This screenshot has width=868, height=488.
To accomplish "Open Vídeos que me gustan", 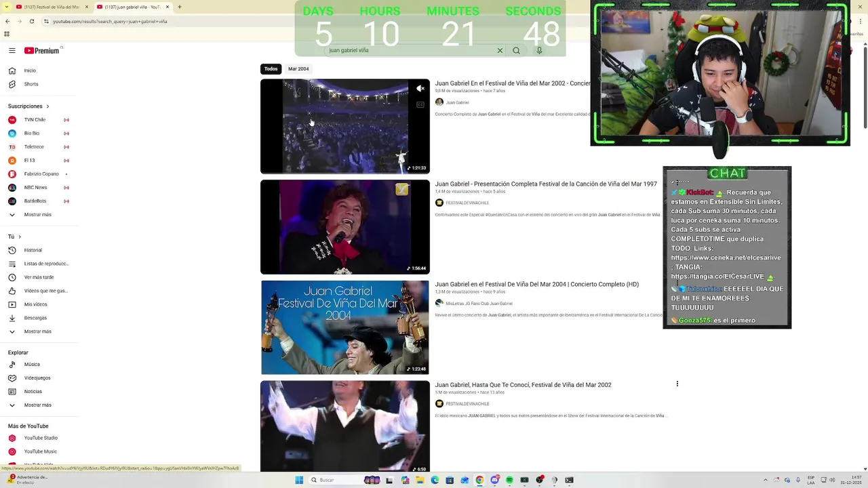I will [45, 291].
